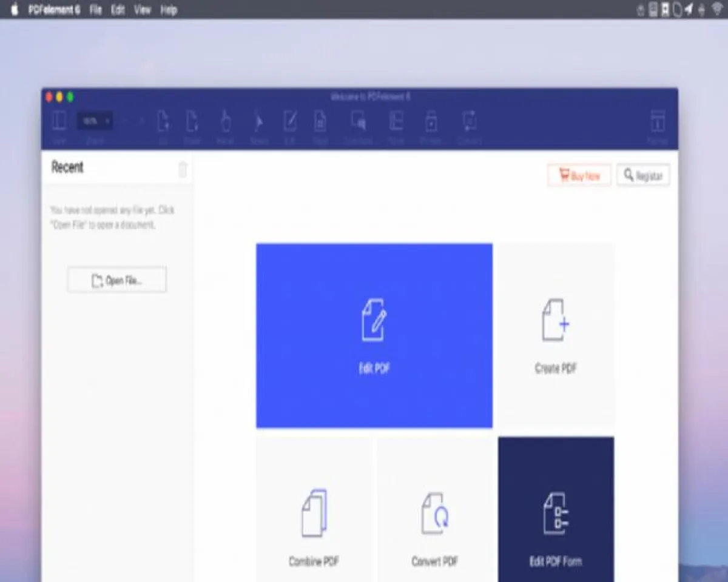Select the Convert PDF tile

coord(435,521)
